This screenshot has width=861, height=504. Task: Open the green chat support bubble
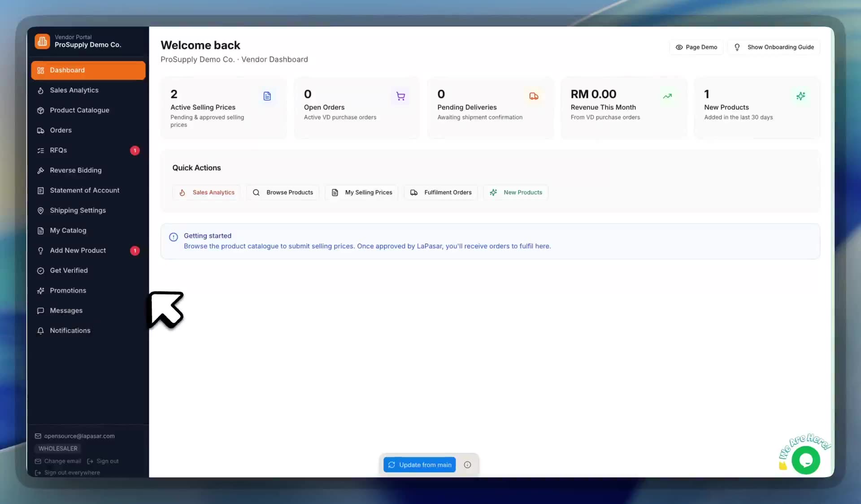(805, 461)
